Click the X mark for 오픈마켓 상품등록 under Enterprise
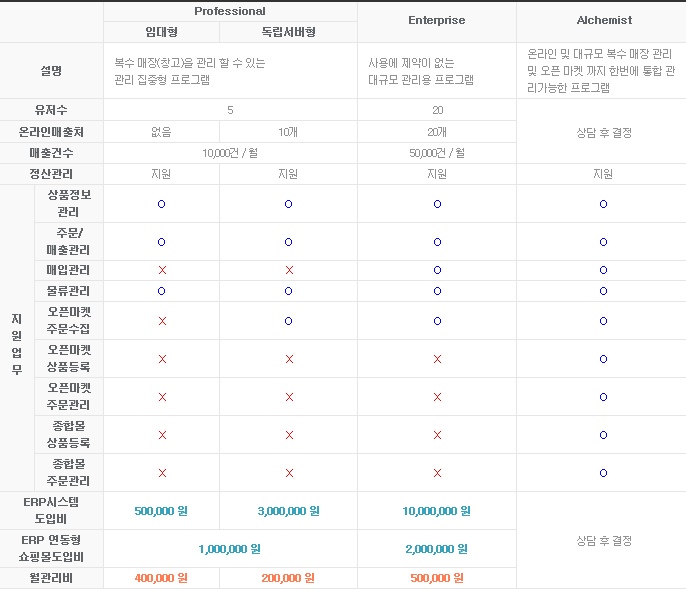 click(437, 359)
